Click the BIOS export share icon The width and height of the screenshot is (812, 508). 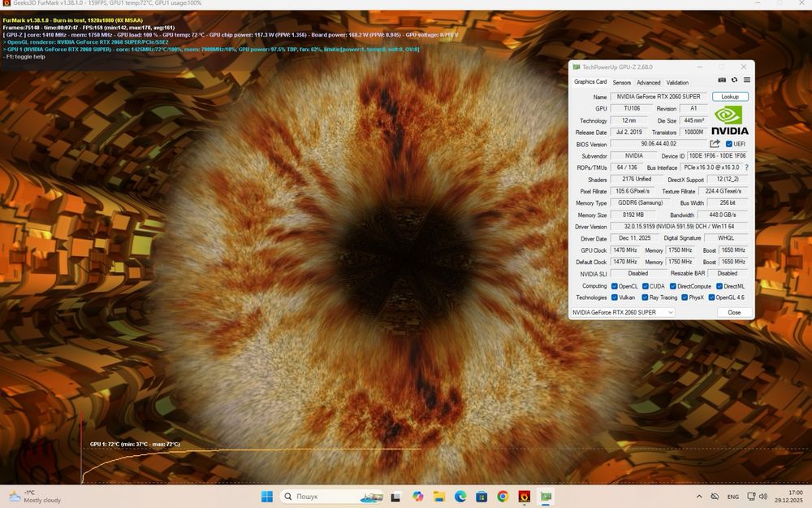(715, 144)
